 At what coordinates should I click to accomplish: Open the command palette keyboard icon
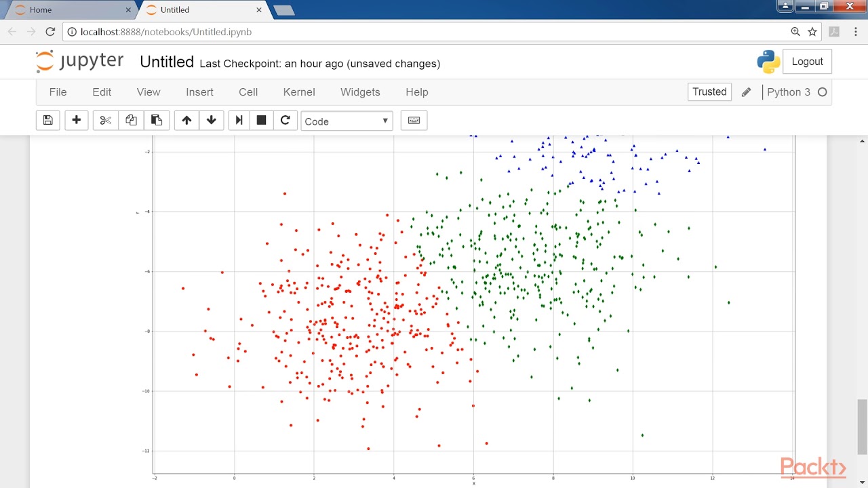pyautogui.click(x=414, y=120)
